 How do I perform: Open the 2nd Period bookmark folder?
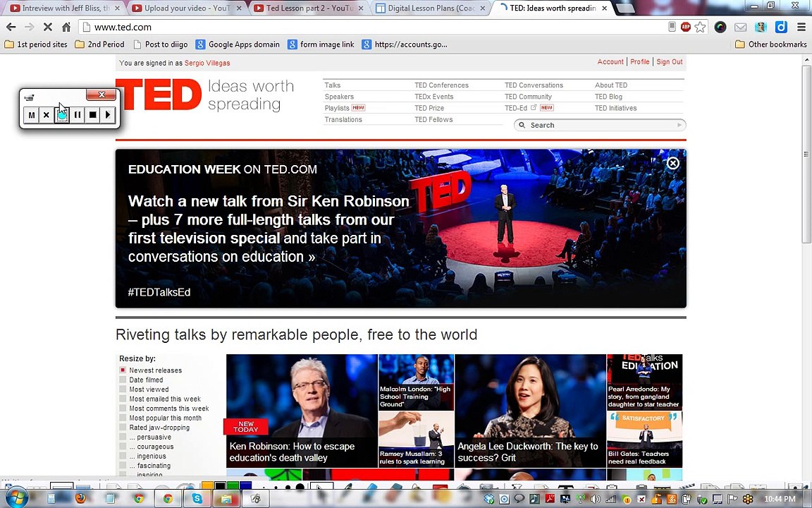pyautogui.click(x=100, y=44)
